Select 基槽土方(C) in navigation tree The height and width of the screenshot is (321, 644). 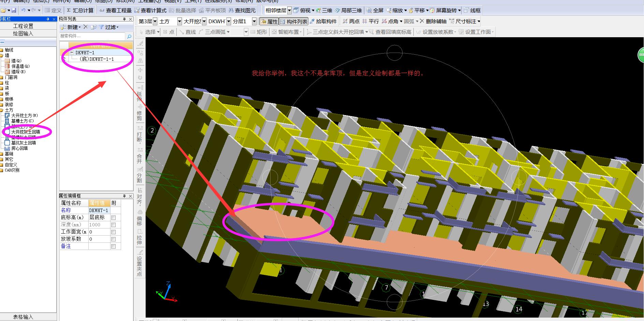(x=23, y=121)
